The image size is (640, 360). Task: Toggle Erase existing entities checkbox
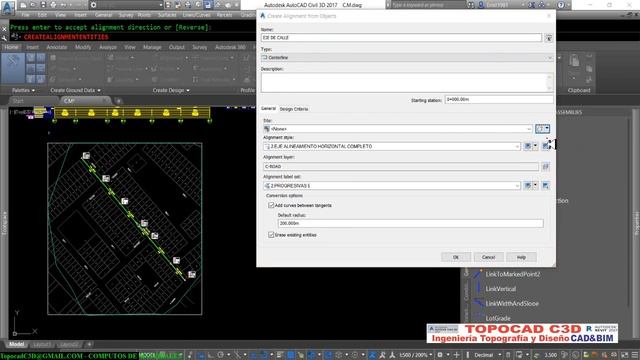click(x=271, y=235)
